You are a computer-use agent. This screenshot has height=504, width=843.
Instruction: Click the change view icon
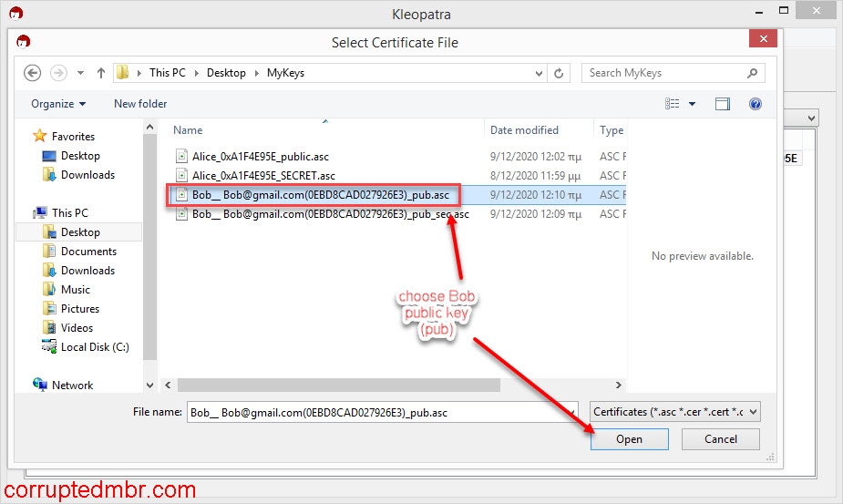pyautogui.click(x=673, y=104)
